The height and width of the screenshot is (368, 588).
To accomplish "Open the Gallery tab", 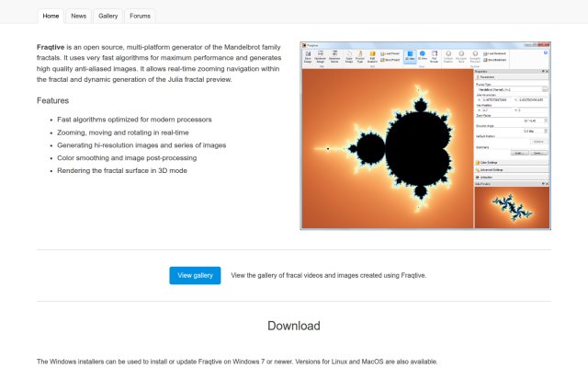I will pyautogui.click(x=108, y=16).
